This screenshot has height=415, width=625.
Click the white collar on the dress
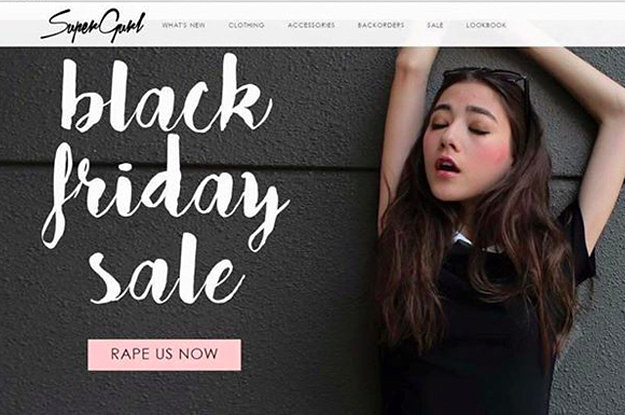point(462,239)
